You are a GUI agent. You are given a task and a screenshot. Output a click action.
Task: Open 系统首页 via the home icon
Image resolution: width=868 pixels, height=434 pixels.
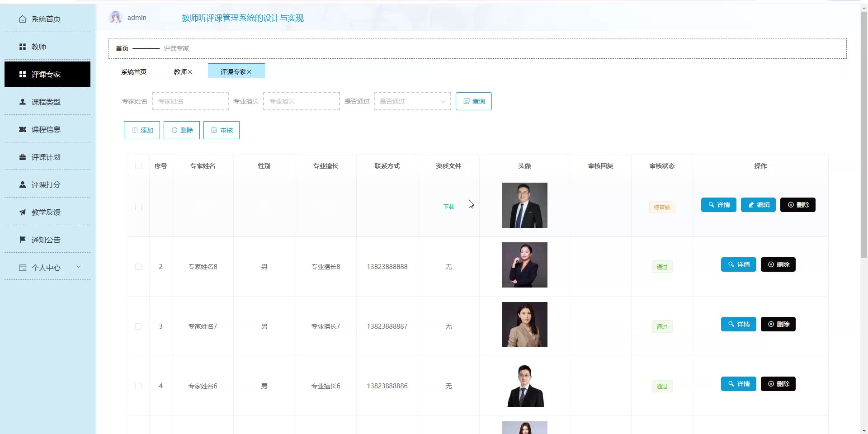pos(23,19)
